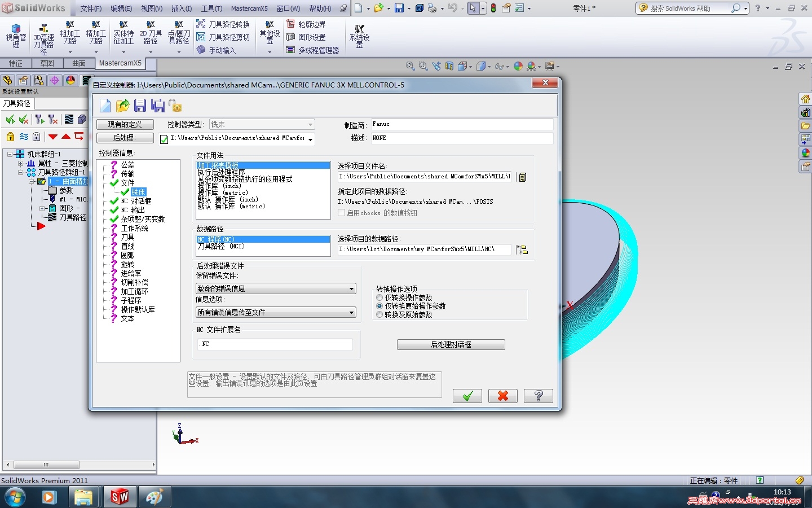Click select all operations green check icon

point(10,119)
